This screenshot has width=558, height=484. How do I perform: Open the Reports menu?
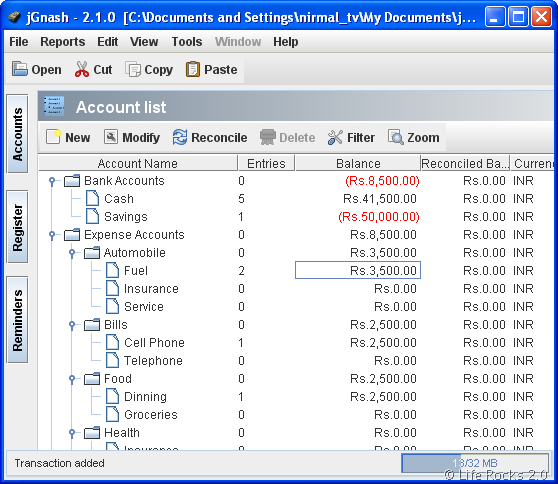pyautogui.click(x=63, y=42)
